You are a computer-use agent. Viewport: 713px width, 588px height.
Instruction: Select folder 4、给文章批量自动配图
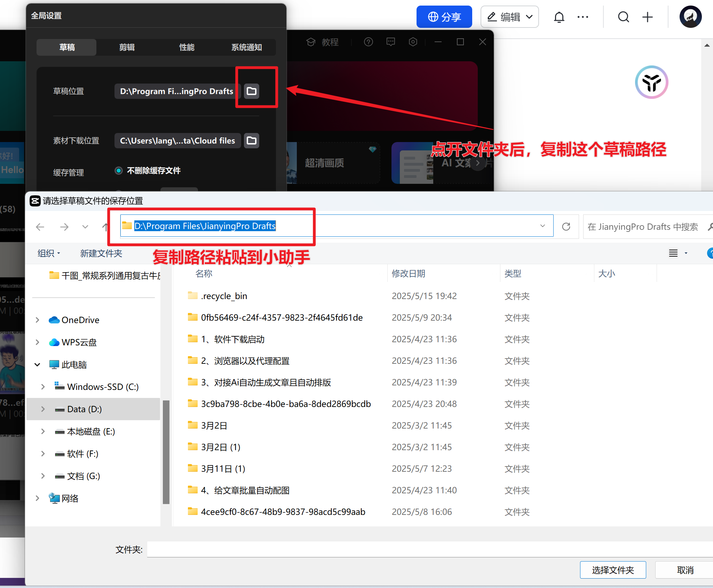pyautogui.click(x=239, y=490)
